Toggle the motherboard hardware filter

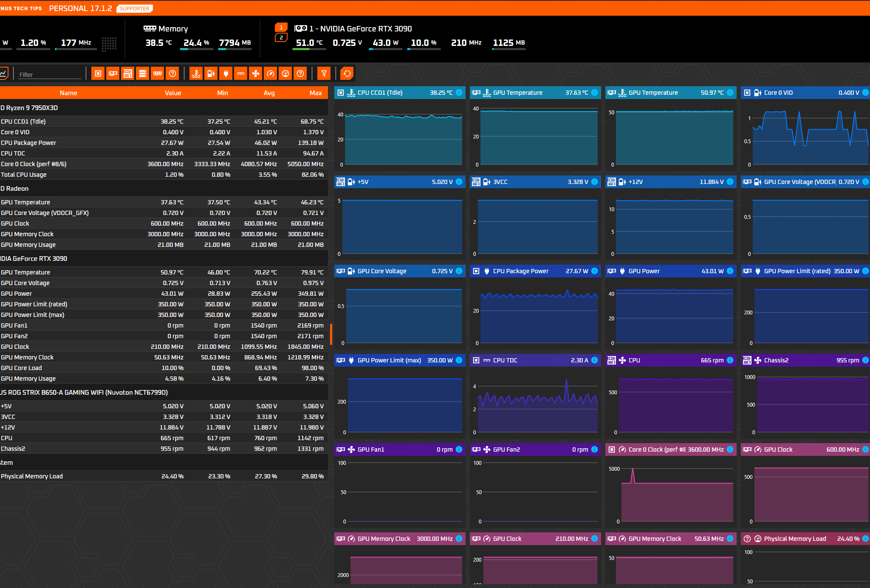127,73
